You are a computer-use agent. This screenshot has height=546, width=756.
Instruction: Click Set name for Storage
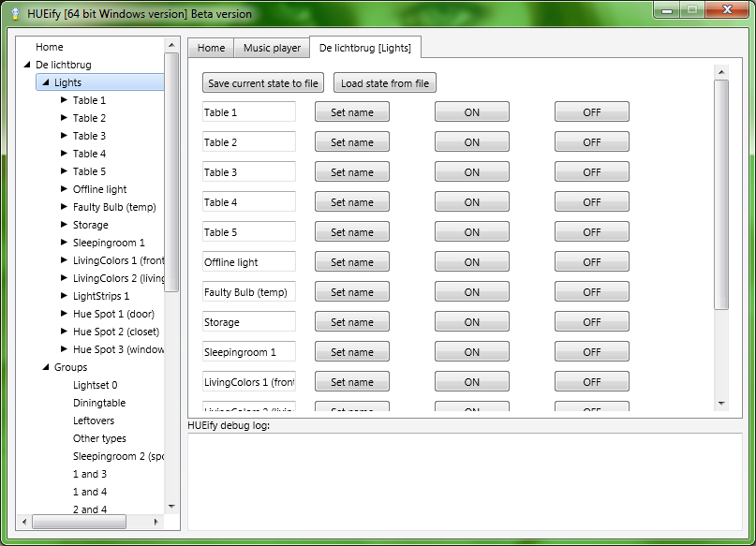(352, 321)
